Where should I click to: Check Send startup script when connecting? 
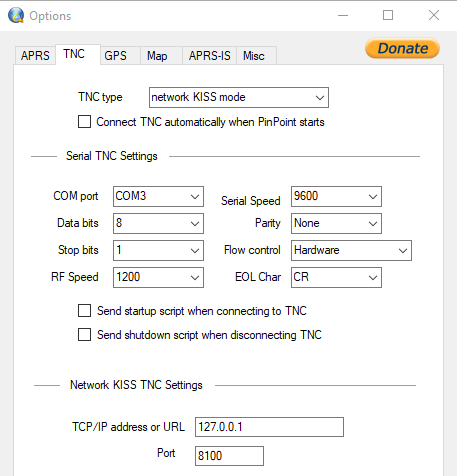84,310
